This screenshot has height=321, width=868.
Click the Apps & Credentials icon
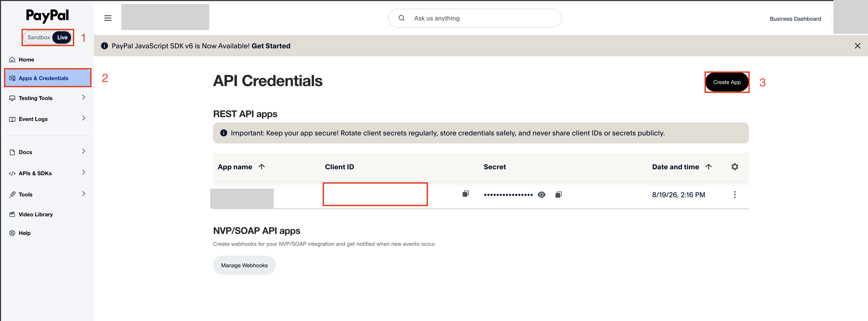(x=12, y=78)
